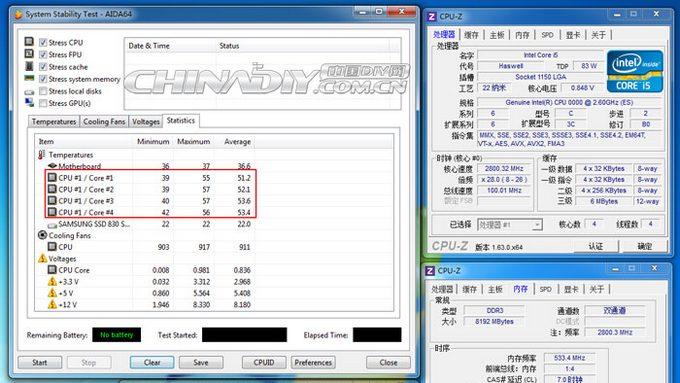Switch to the Temperatures tab
Image resolution: width=680 pixels, height=383 pixels.
[x=54, y=122]
